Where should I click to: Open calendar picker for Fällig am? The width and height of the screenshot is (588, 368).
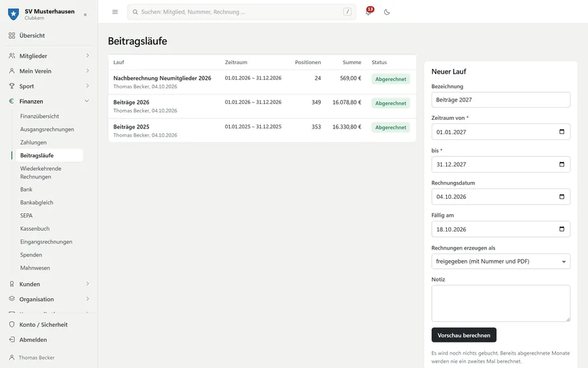coord(561,229)
